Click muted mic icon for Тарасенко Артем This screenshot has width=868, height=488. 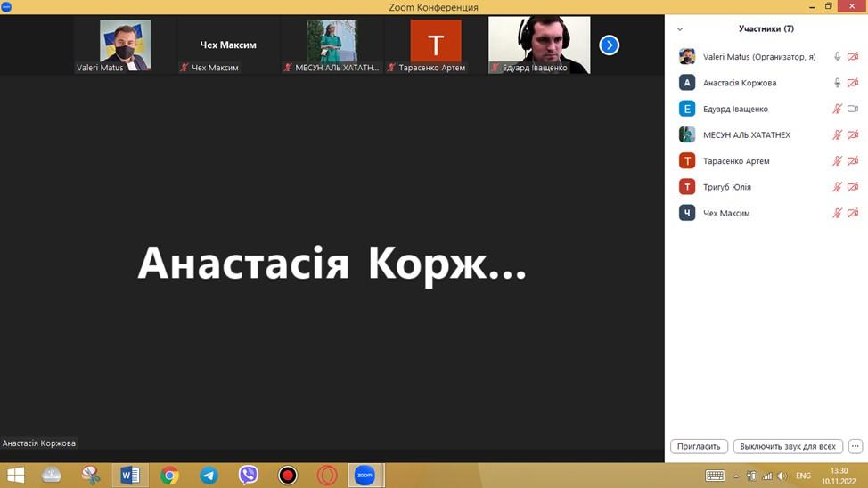pyautogui.click(x=837, y=161)
